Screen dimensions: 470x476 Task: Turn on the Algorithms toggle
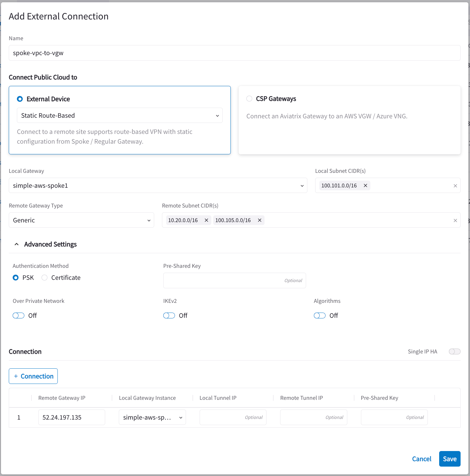pos(319,315)
